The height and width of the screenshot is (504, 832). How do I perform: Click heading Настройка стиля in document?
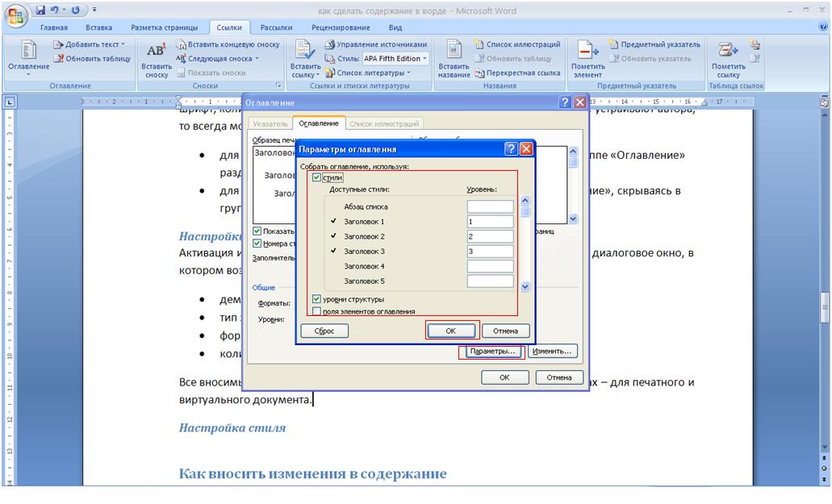(x=232, y=427)
